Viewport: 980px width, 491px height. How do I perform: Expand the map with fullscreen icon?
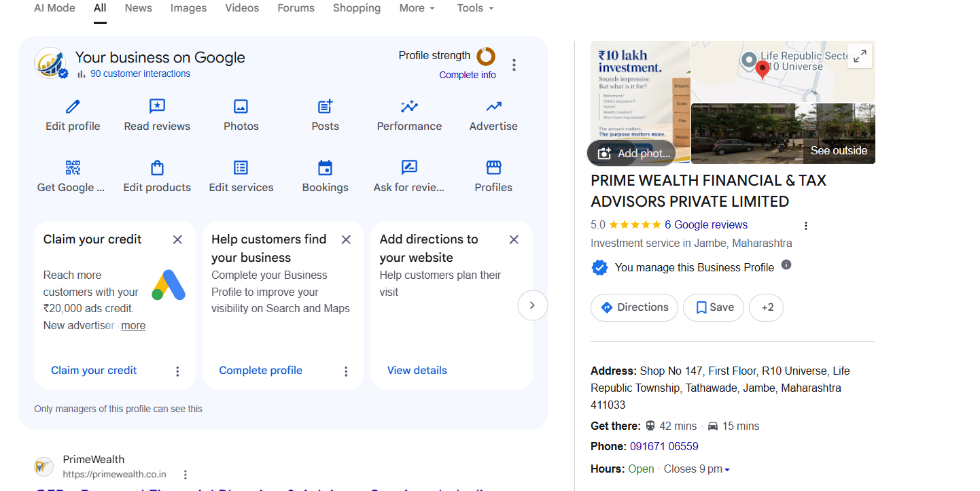pos(860,56)
